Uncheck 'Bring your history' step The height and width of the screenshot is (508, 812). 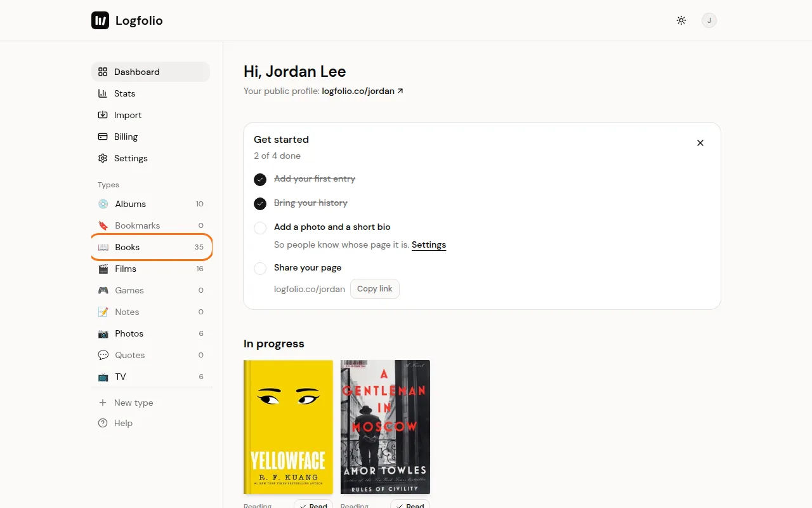tap(260, 204)
